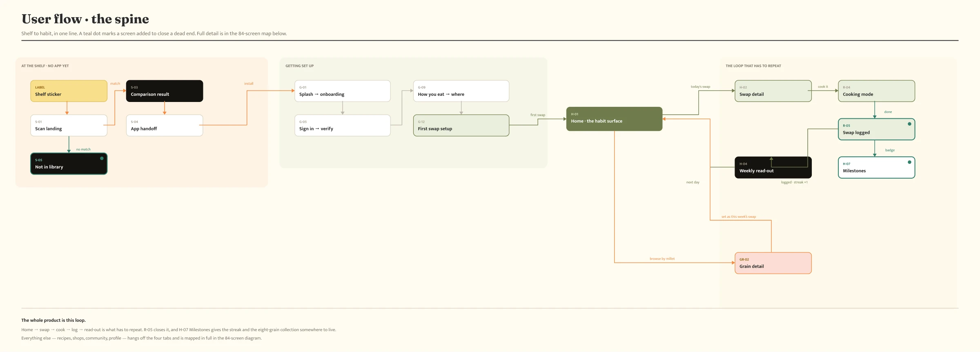
Task: Click the teal dot on Swap logged
Action: click(909, 124)
